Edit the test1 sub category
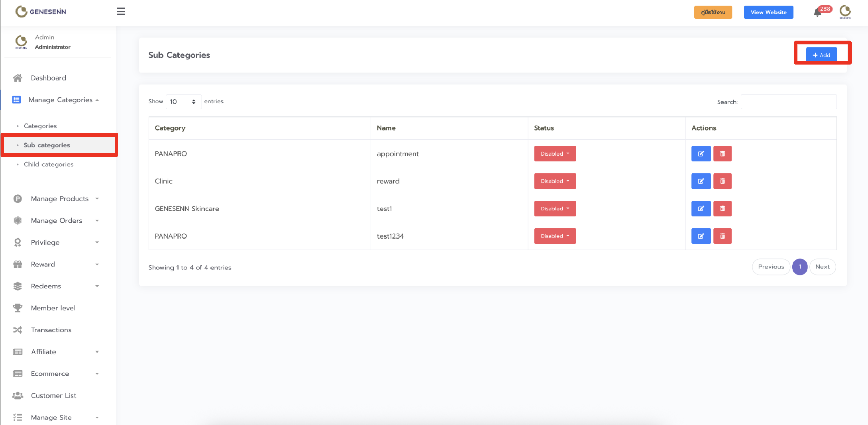This screenshot has height=425, width=868. 701,209
